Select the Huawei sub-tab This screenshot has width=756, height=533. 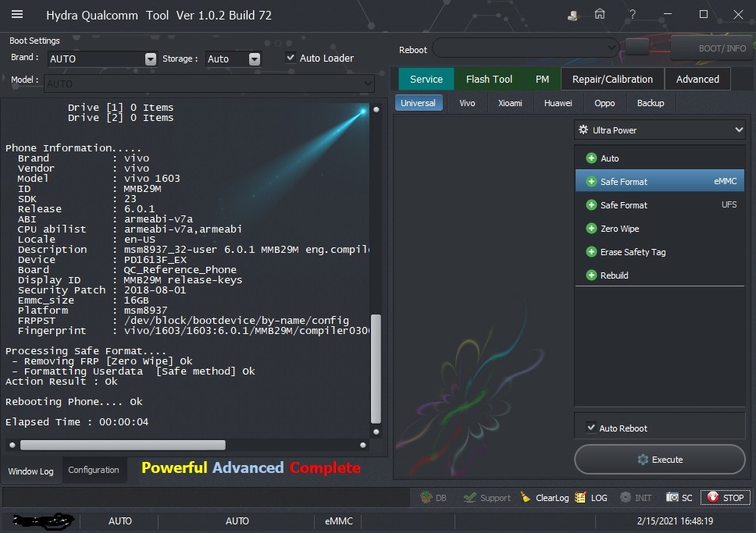point(558,103)
